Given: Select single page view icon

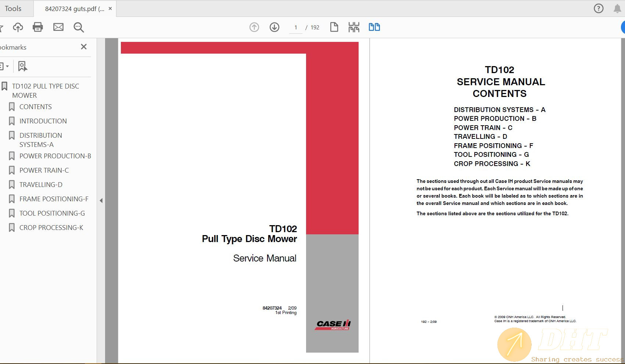Looking at the screenshot, I should tap(334, 27).
